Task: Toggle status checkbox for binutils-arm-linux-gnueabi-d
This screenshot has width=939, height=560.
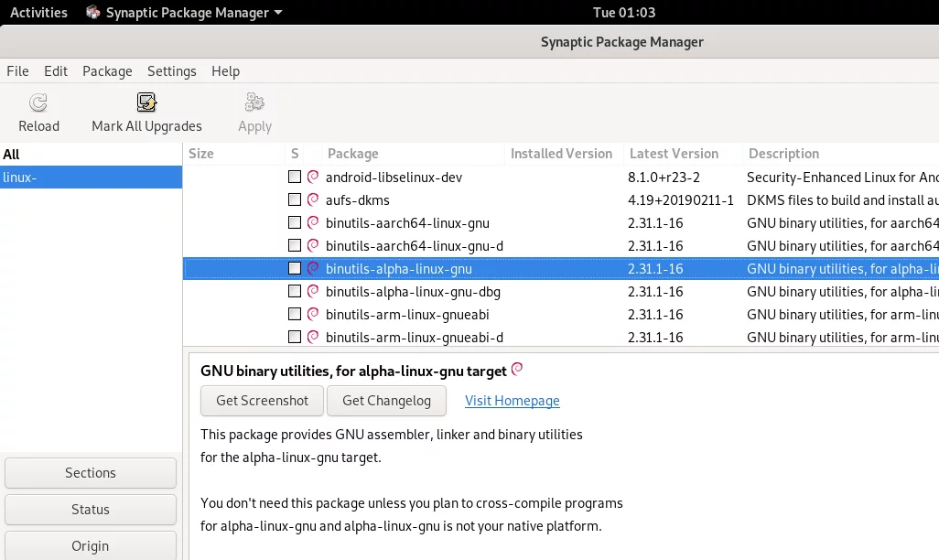Action: tap(294, 337)
